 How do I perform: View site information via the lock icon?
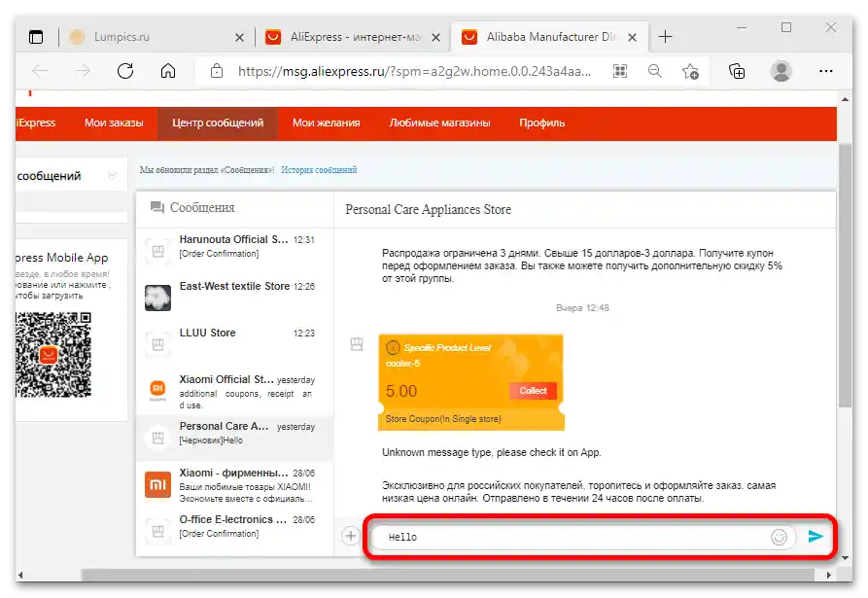tap(217, 71)
